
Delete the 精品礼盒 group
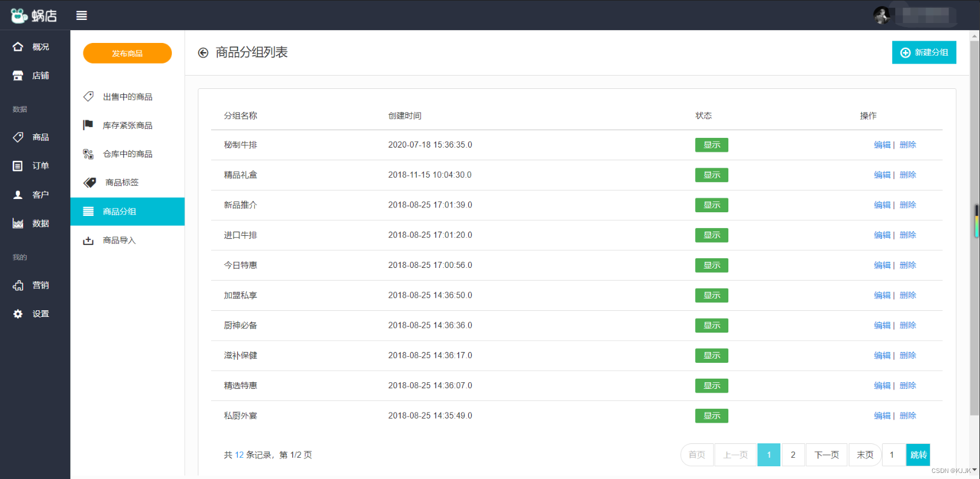pyautogui.click(x=908, y=175)
